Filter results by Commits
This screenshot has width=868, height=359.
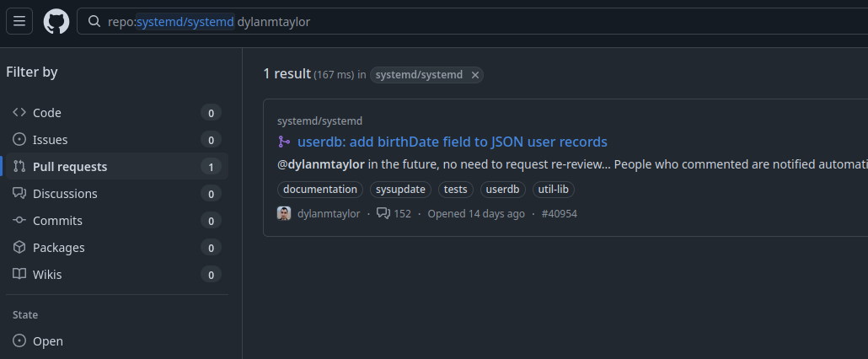tap(117, 221)
